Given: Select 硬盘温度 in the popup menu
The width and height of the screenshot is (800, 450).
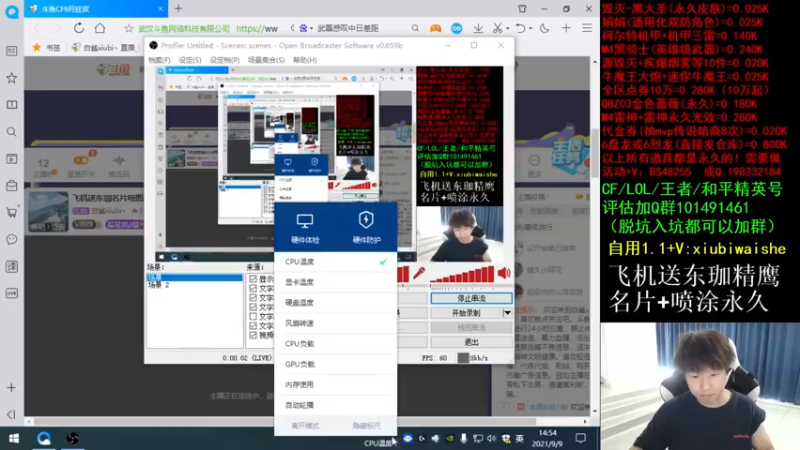Looking at the screenshot, I should [x=335, y=303].
